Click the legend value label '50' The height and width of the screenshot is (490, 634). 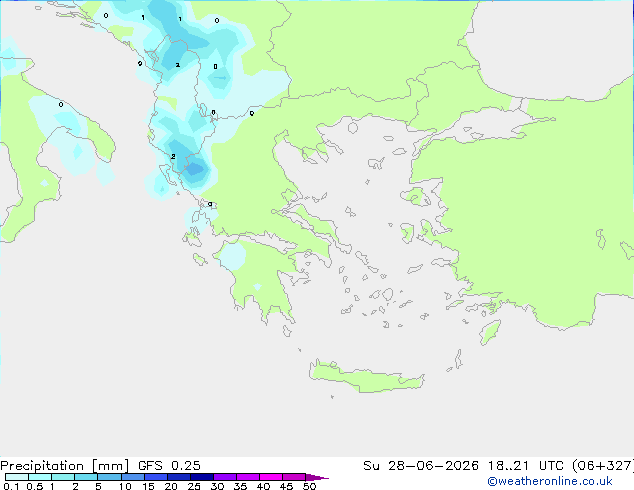coord(309,486)
